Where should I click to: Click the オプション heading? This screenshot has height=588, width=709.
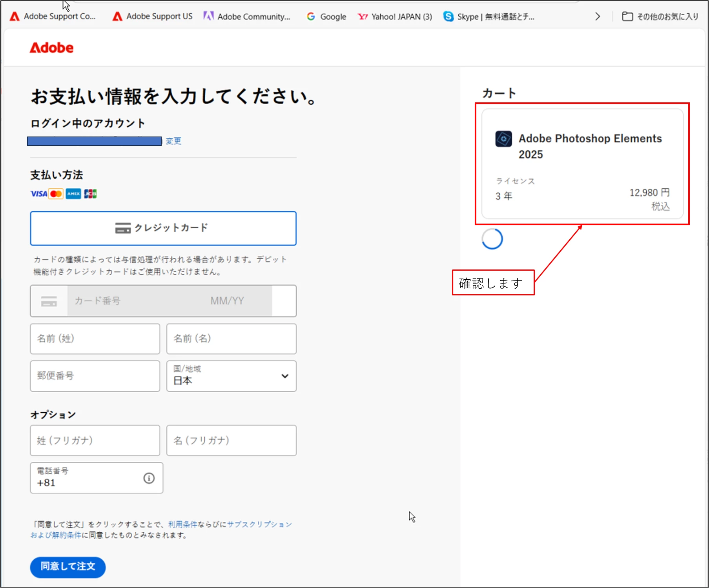click(x=53, y=415)
